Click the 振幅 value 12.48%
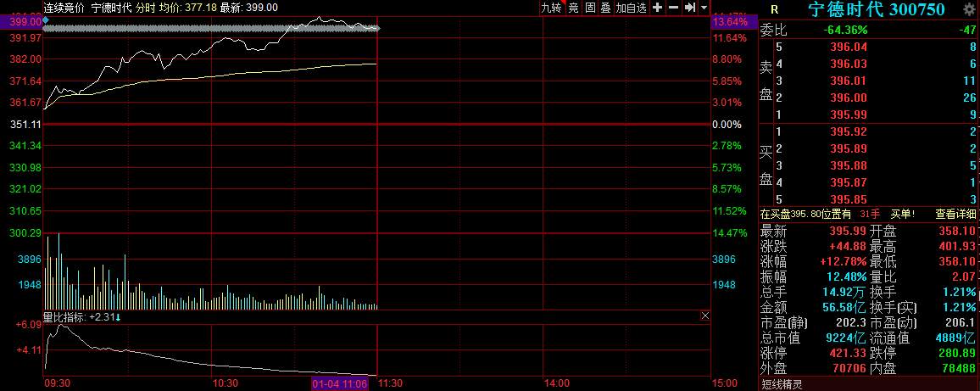The height and width of the screenshot is (391, 980). click(845, 276)
